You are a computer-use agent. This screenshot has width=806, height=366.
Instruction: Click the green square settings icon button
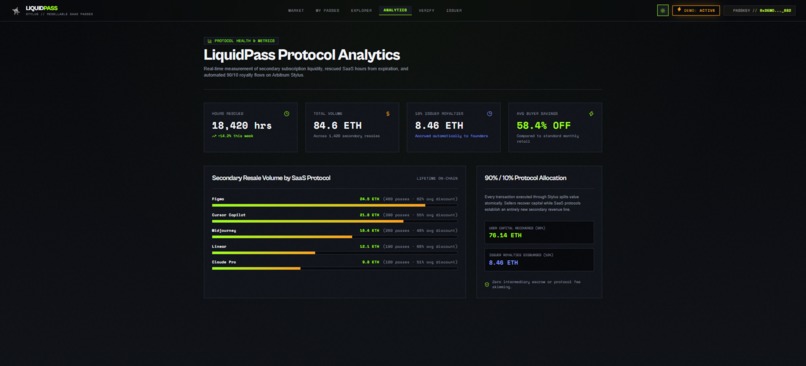tap(663, 10)
